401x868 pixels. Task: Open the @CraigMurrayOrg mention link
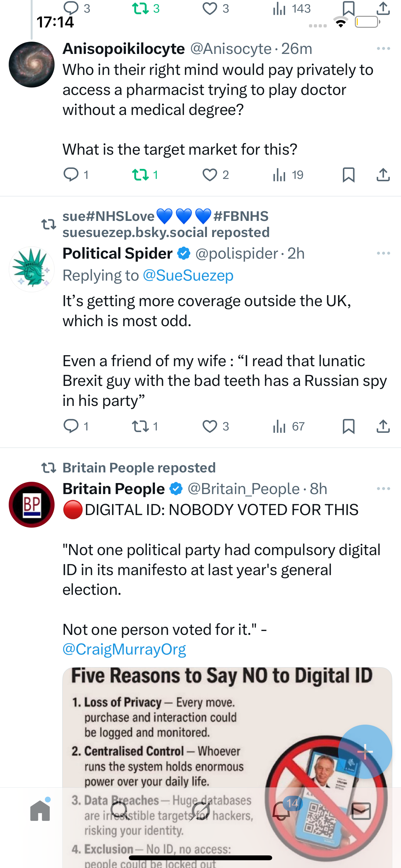124,649
